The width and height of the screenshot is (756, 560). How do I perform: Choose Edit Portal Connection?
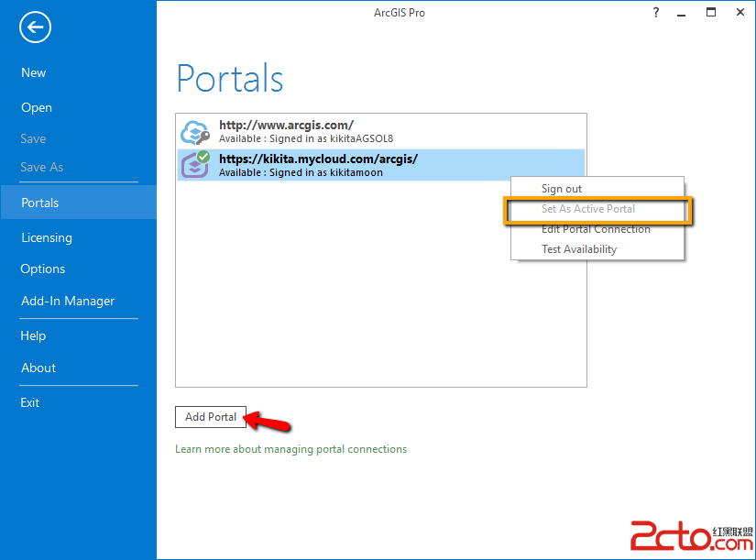(597, 229)
